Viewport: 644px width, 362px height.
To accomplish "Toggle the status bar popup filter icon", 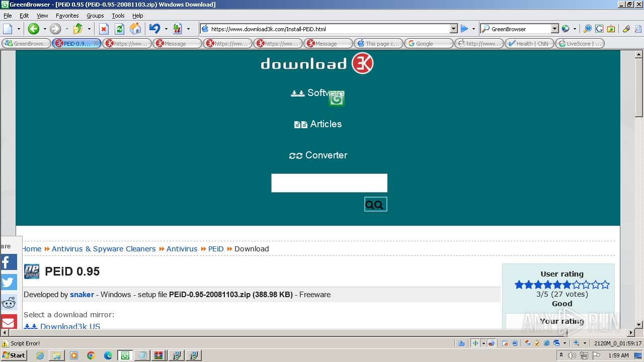I will pos(505,343).
